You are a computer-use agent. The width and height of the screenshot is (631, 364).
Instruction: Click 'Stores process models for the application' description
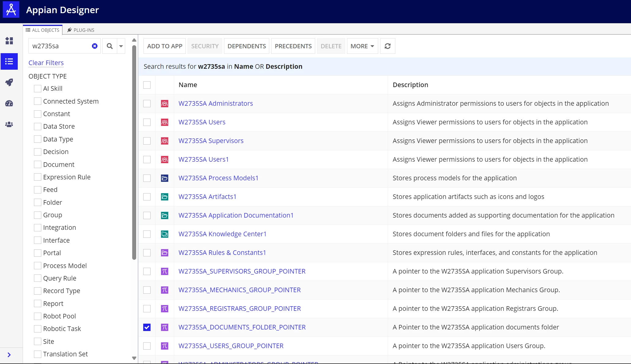pos(455,178)
